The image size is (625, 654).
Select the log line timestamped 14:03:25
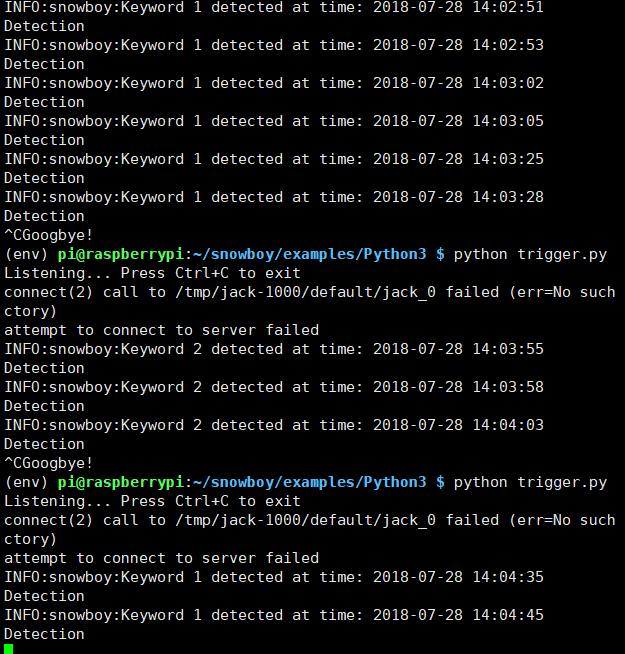[274, 159]
